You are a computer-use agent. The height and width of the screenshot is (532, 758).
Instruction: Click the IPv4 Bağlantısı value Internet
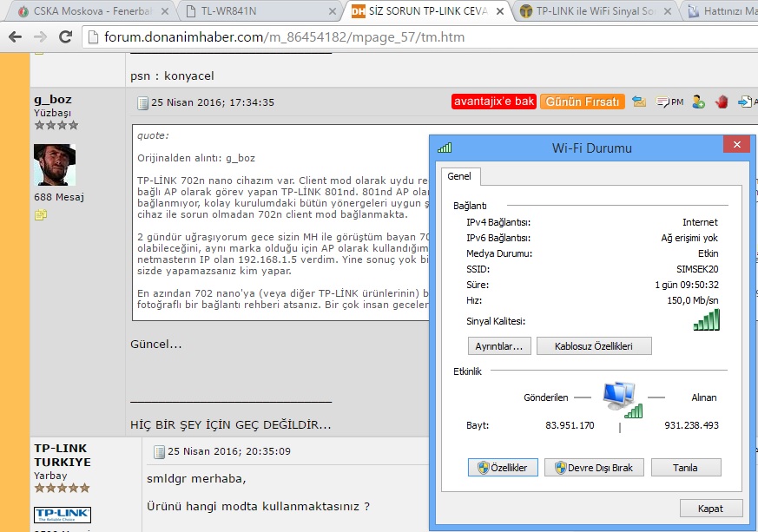(700, 222)
